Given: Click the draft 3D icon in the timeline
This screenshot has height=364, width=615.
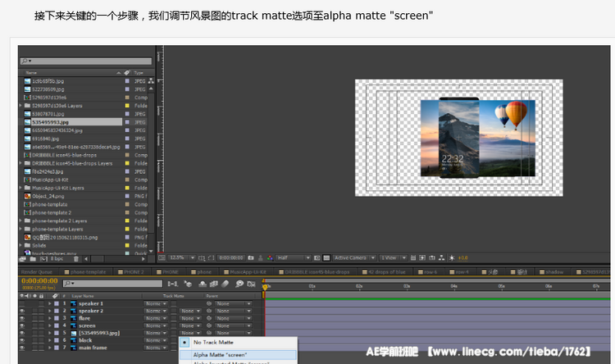Looking at the screenshot, I should (188, 284).
